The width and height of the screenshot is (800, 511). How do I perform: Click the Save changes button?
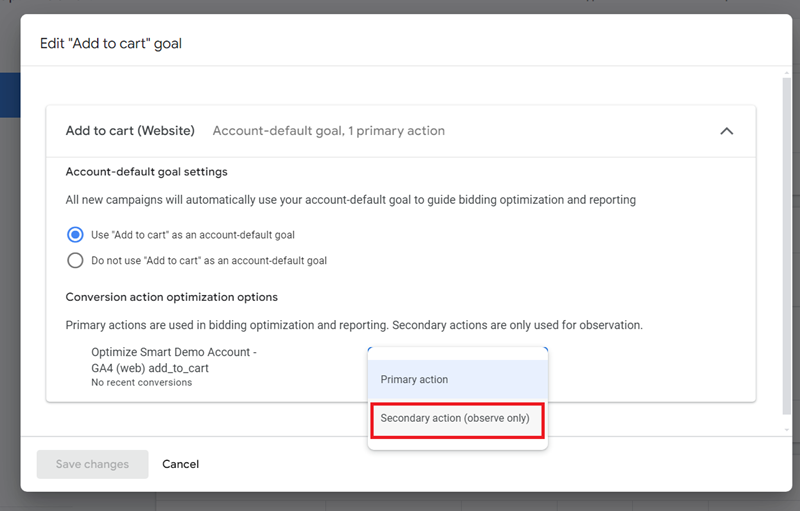[x=92, y=464]
